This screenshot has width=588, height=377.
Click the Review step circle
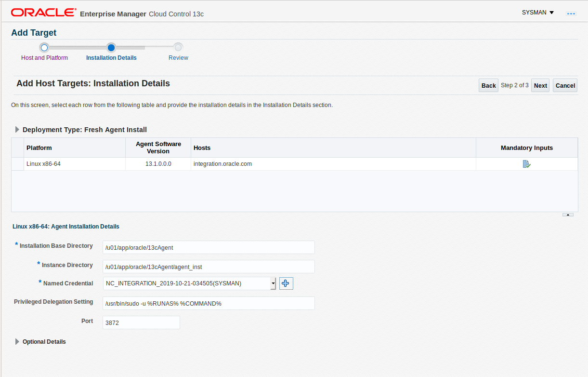coord(178,47)
